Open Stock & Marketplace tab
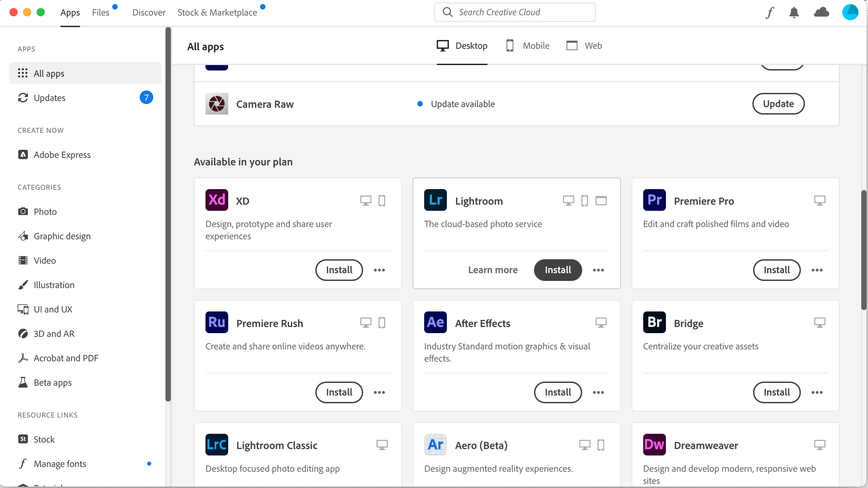The height and width of the screenshot is (488, 868). point(217,13)
